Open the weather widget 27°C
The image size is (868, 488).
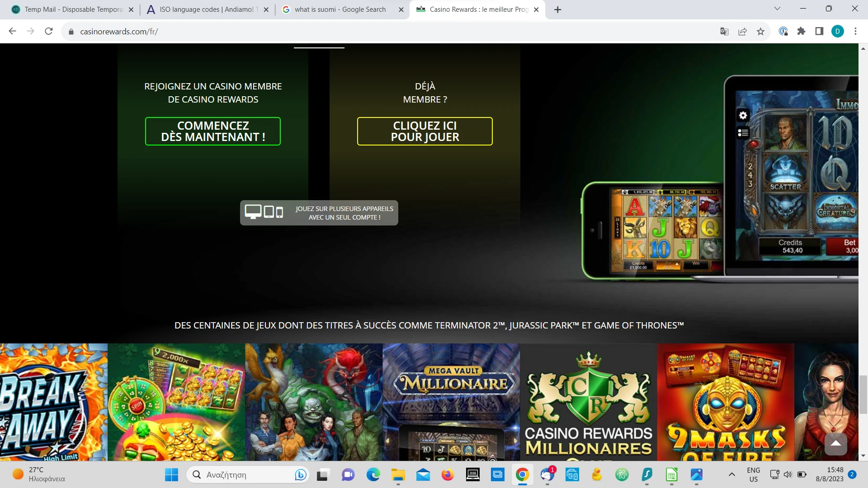click(x=38, y=474)
